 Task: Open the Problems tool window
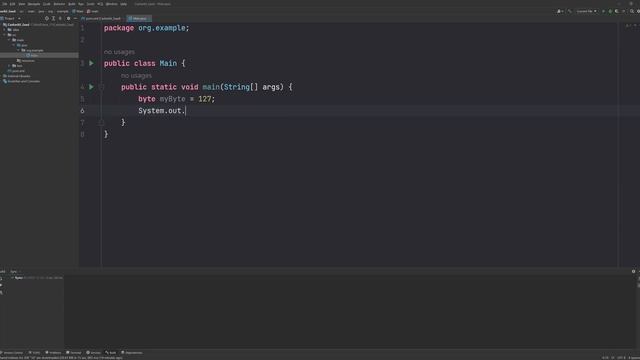53,353
